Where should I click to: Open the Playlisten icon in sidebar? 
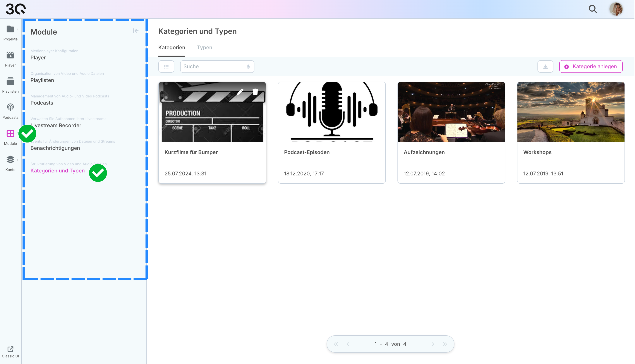[x=10, y=81]
